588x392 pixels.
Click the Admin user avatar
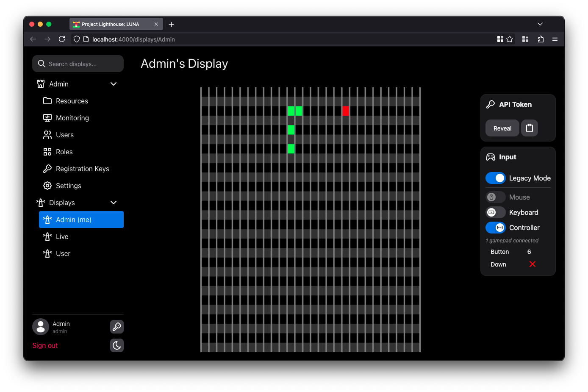point(41,327)
